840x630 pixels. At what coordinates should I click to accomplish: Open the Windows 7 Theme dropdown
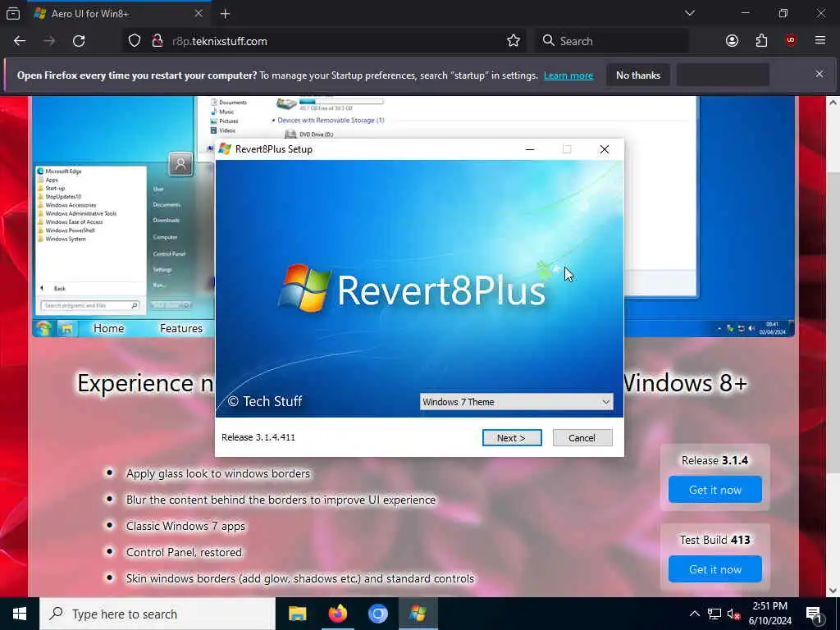click(516, 402)
